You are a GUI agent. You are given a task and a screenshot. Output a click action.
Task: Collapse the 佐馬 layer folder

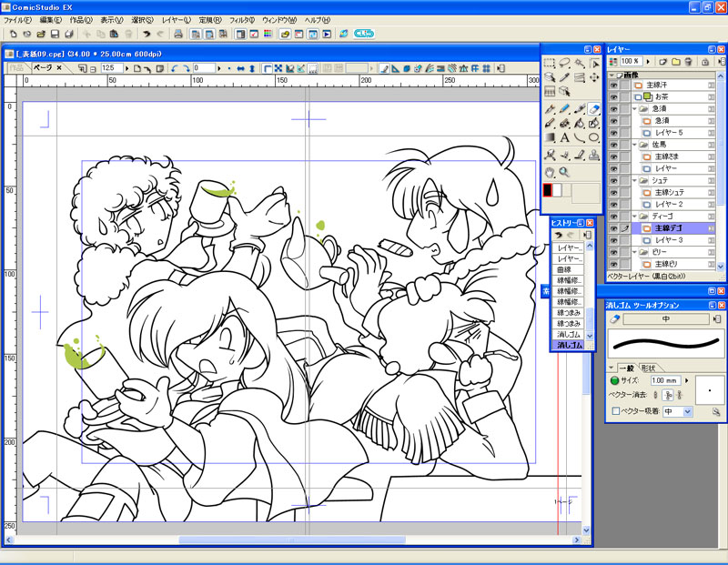point(634,145)
